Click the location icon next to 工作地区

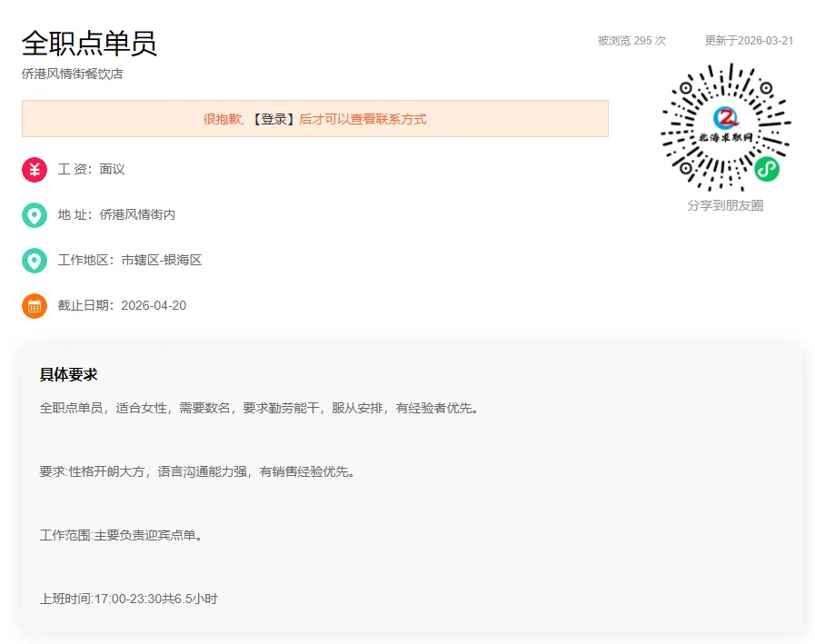click(34, 261)
